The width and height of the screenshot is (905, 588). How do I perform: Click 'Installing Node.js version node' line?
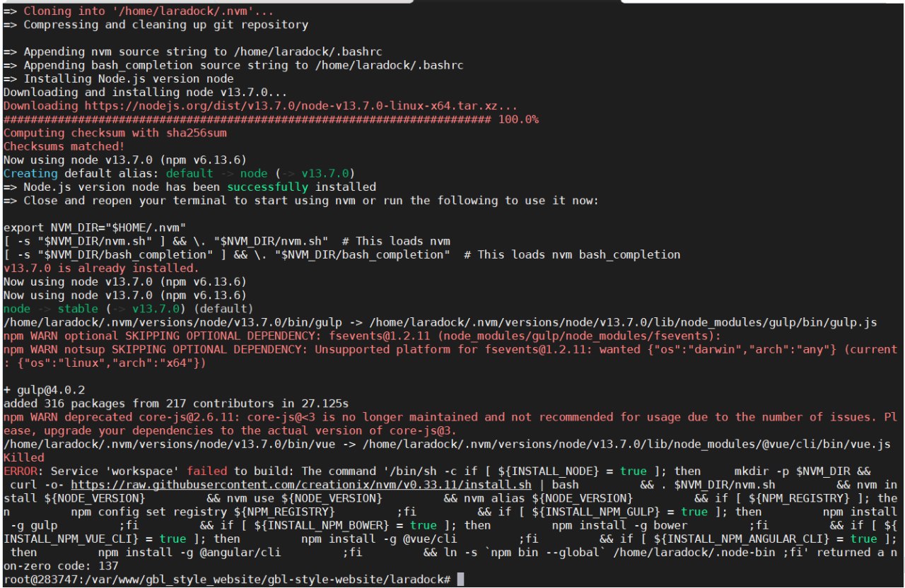119,78
